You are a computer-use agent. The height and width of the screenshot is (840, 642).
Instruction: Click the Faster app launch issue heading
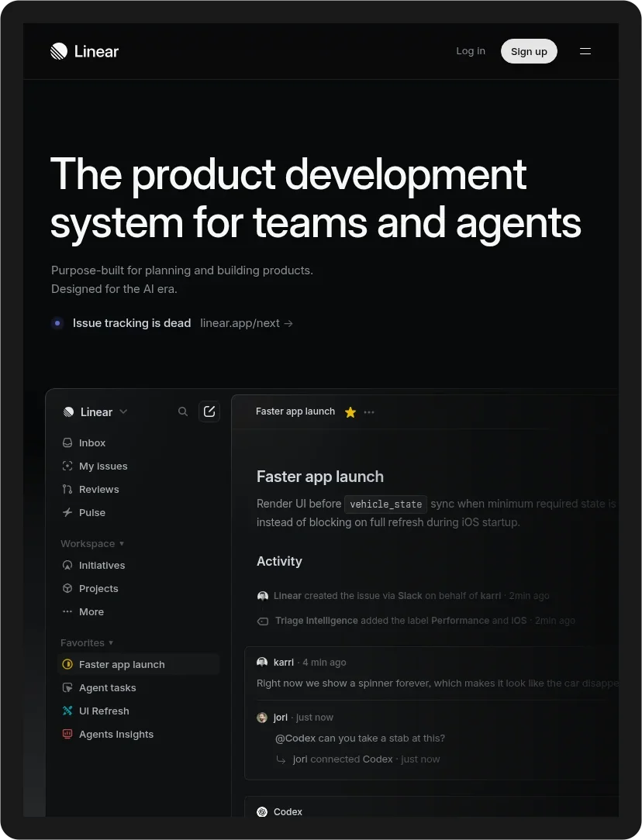pyautogui.click(x=320, y=477)
